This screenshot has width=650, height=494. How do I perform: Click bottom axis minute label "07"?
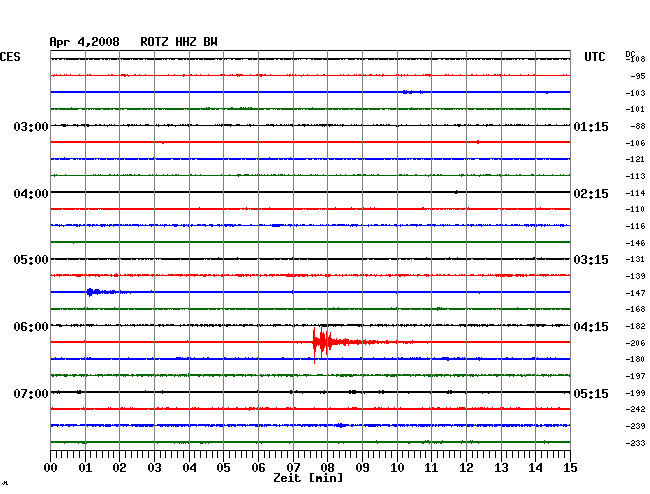pyautogui.click(x=293, y=468)
